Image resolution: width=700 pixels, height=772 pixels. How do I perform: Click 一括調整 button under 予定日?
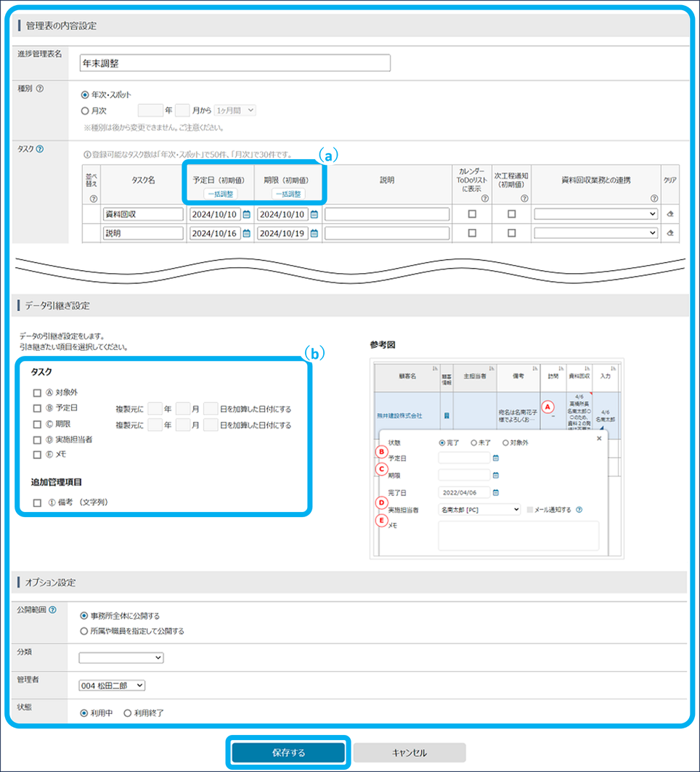[x=221, y=194]
